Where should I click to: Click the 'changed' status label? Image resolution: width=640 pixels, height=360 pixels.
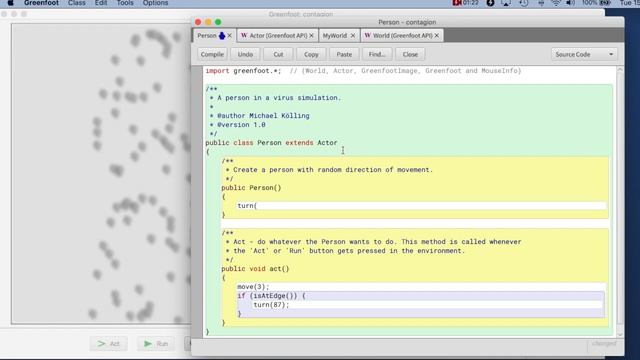click(x=604, y=344)
